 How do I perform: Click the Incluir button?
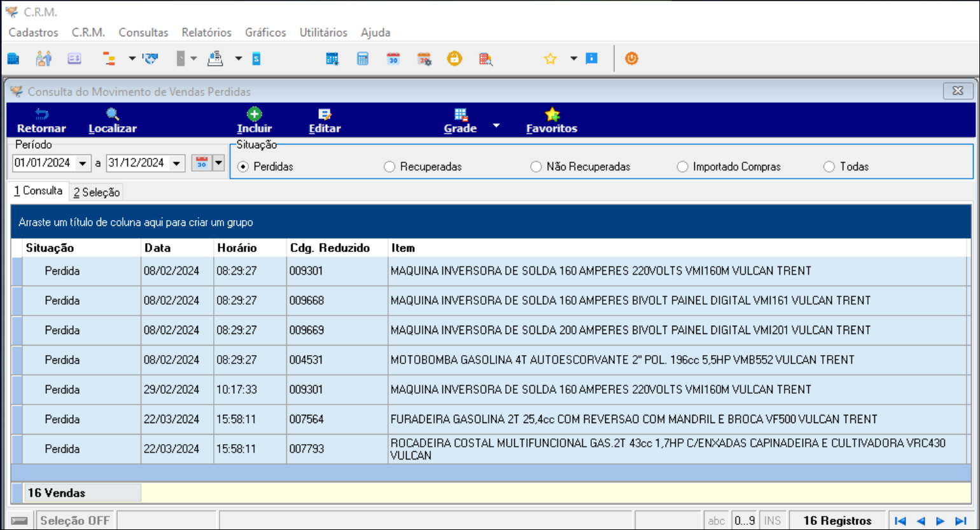click(255, 120)
